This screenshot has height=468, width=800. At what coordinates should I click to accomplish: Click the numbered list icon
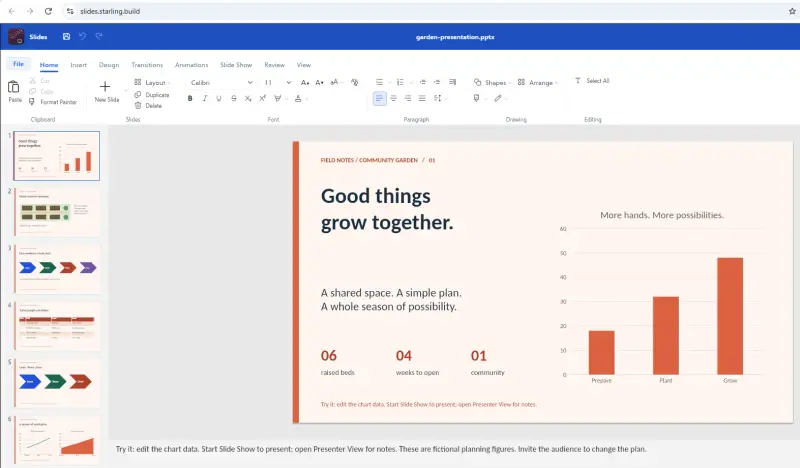tap(400, 82)
